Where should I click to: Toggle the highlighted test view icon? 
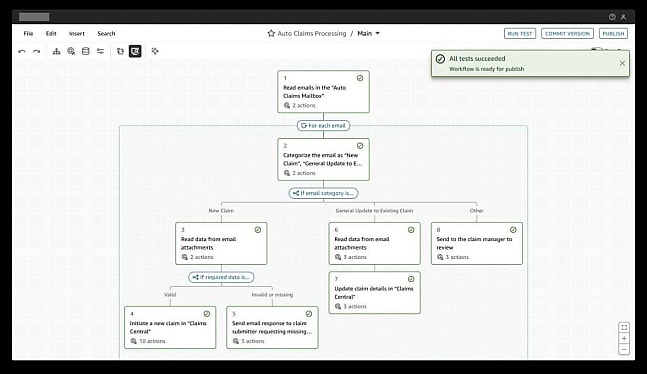click(135, 51)
